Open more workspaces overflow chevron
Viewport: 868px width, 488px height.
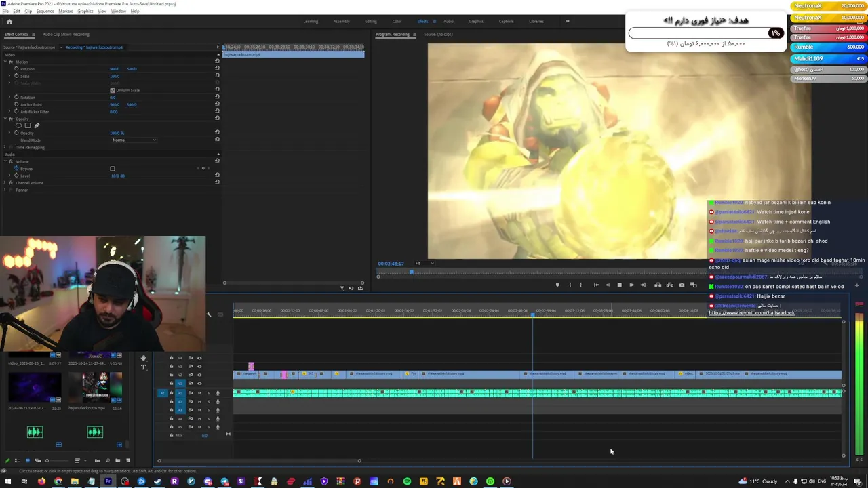(x=568, y=21)
